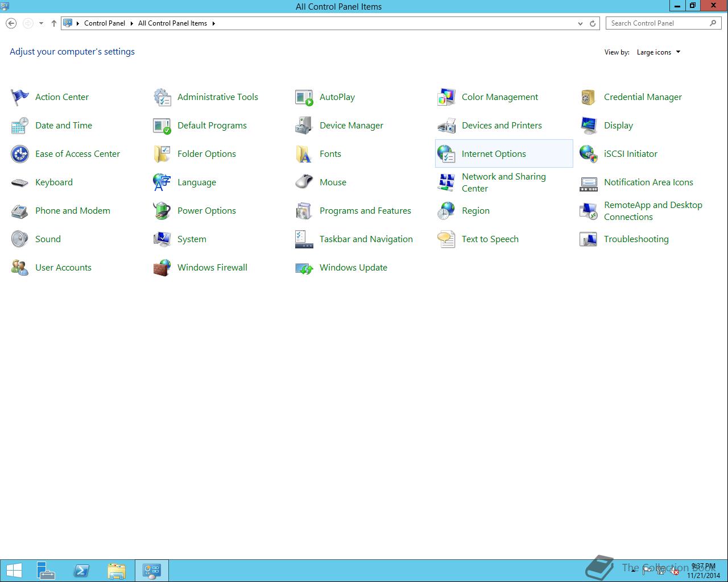Open File Explorer from the taskbar
728x582 pixels.
117,571
